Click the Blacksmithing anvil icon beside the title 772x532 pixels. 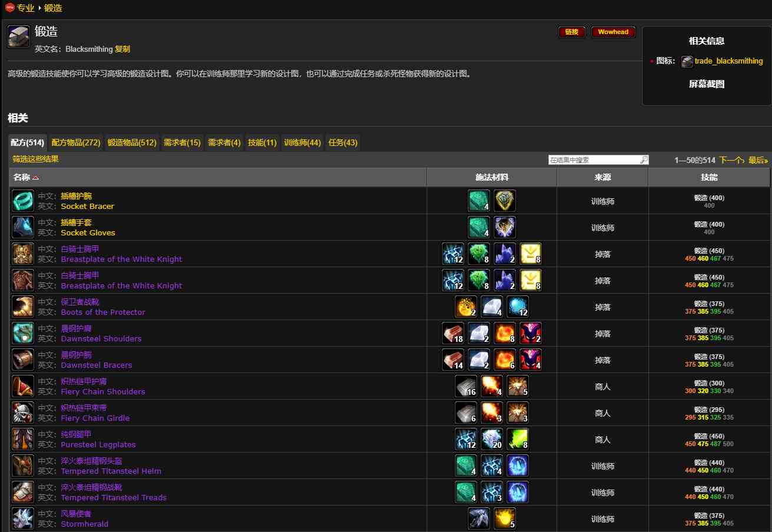click(x=19, y=36)
